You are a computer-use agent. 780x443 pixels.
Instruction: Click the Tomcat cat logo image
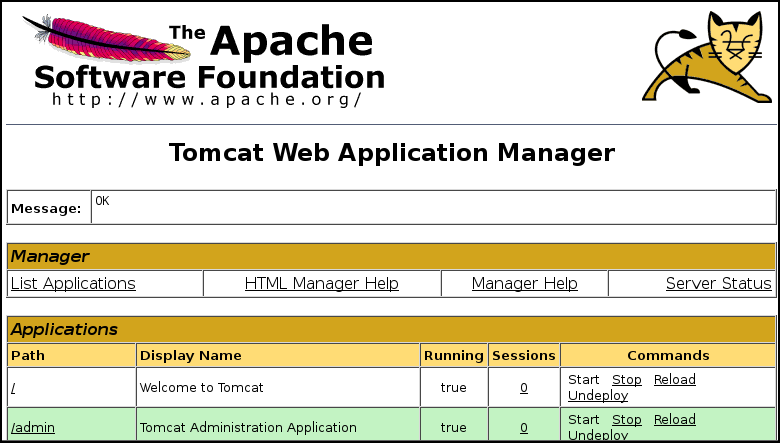coord(709,57)
